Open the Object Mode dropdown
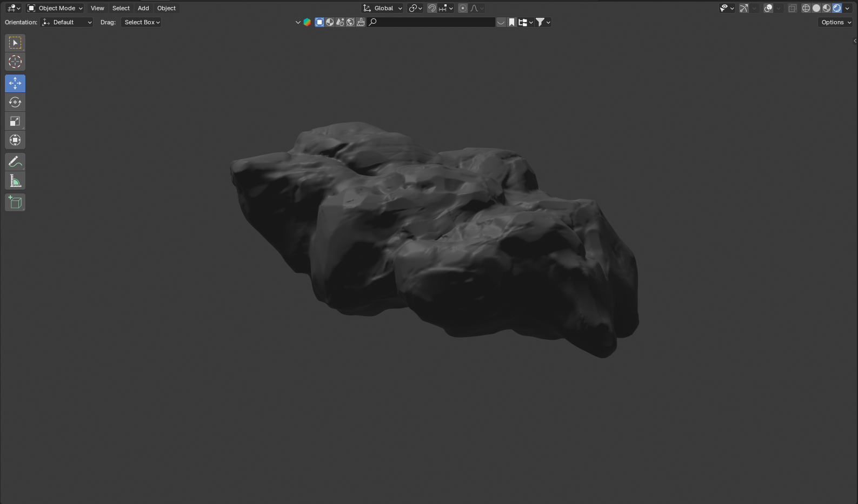 55,8
